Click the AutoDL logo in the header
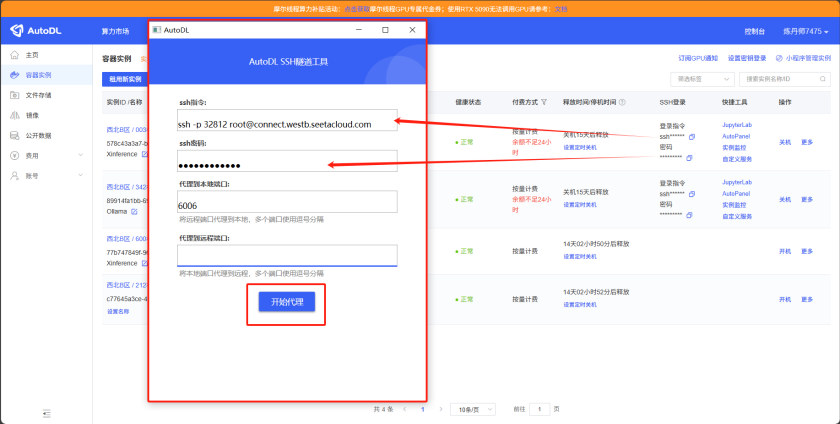This screenshot has width=840, height=424. tap(36, 31)
